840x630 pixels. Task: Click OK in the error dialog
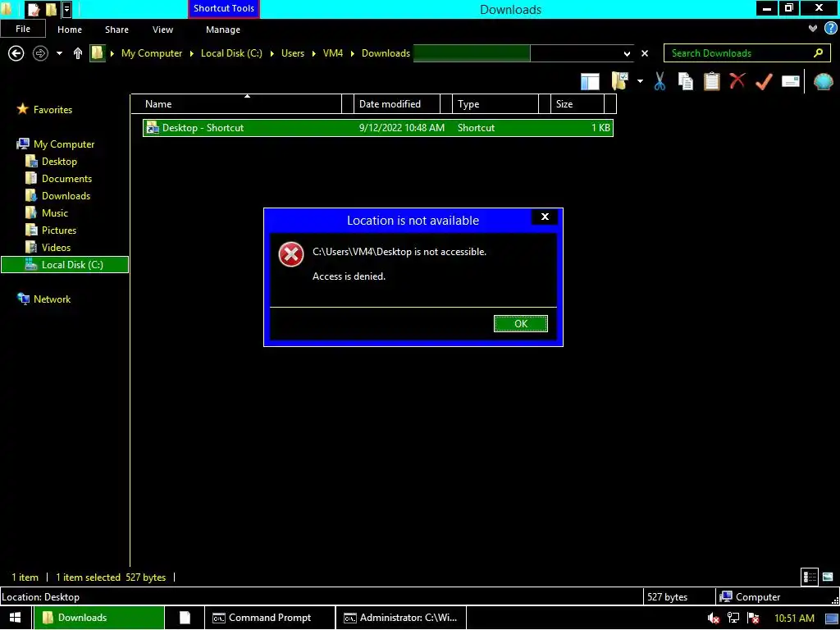(521, 323)
